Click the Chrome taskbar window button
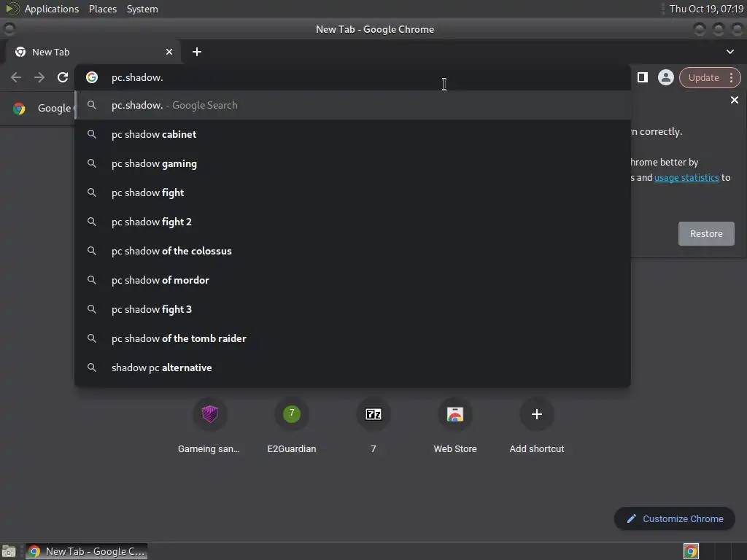Image resolution: width=747 pixels, height=560 pixels. point(86,551)
